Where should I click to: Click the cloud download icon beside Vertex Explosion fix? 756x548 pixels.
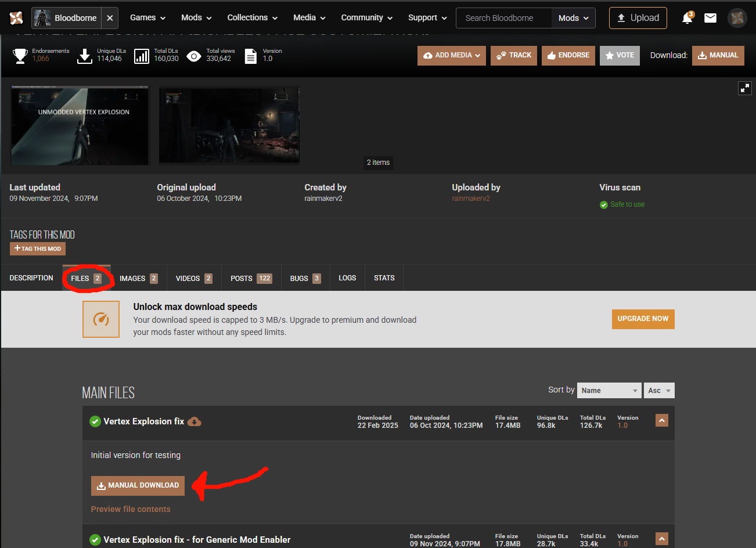195,421
